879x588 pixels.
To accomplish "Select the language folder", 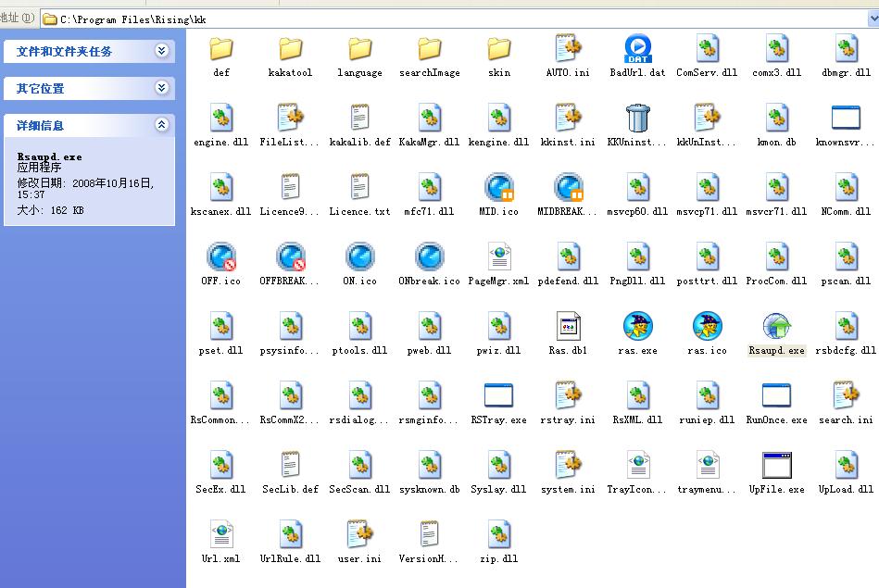I will coord(360,49).
